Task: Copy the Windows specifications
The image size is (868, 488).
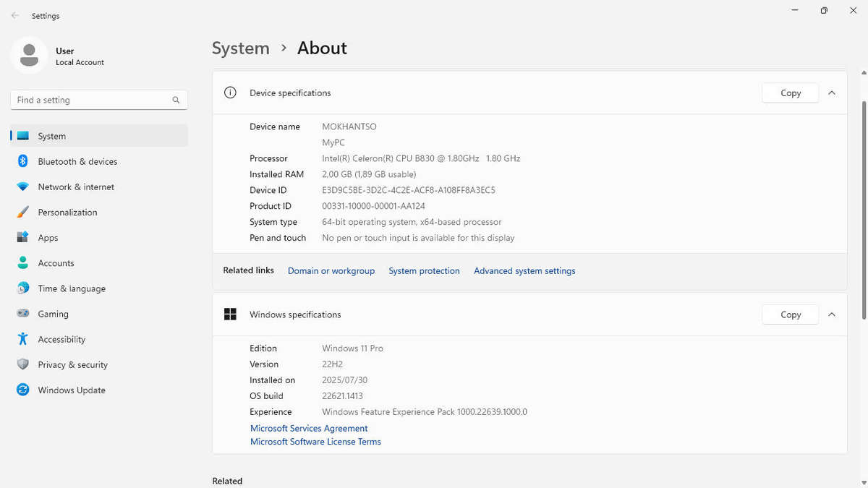Action: pos(791,314)
